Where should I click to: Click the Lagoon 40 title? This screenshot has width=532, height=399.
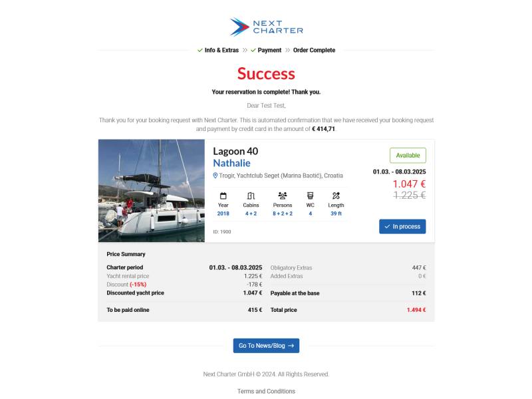(x=235, y=151)
